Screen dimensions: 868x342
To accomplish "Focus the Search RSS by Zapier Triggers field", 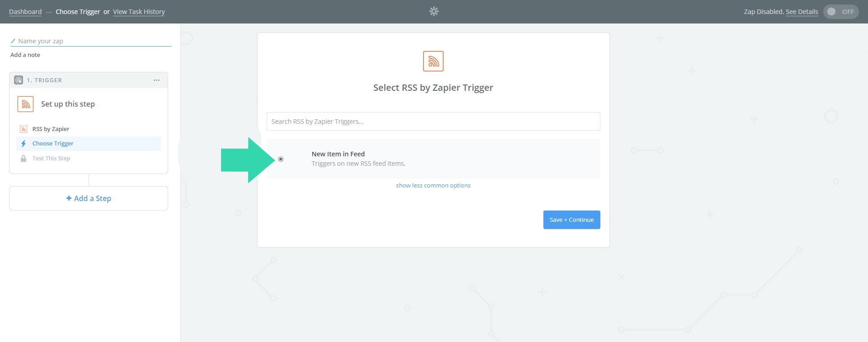I will (x=433, y=122).
